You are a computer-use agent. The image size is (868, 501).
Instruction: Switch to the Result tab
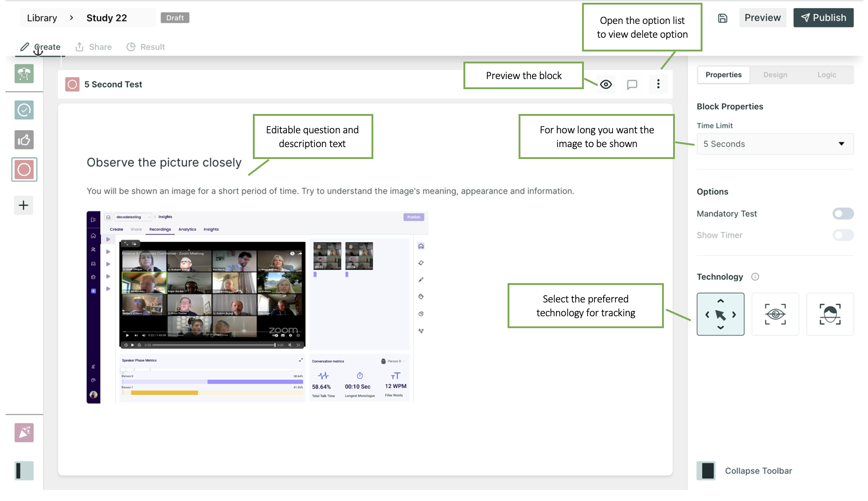(x=146, y=47)
